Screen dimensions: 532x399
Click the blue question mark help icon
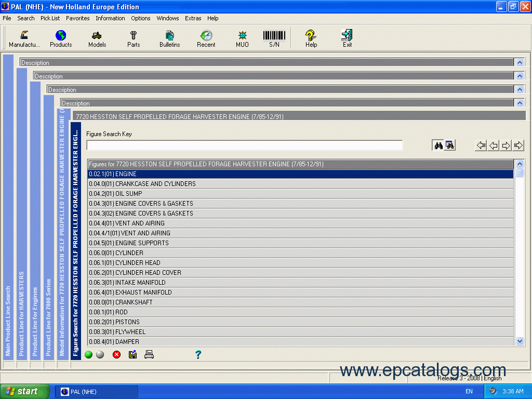(x=198, y=354)
